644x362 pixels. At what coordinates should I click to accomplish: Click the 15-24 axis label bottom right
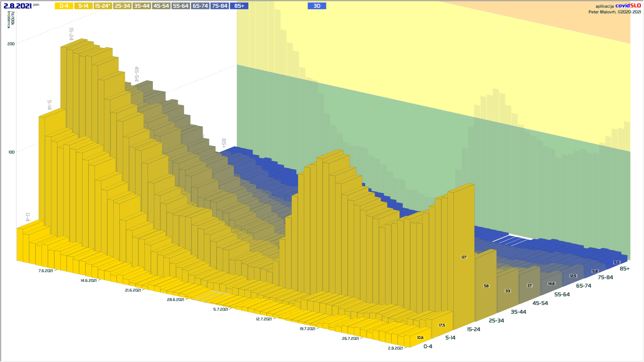473,329
